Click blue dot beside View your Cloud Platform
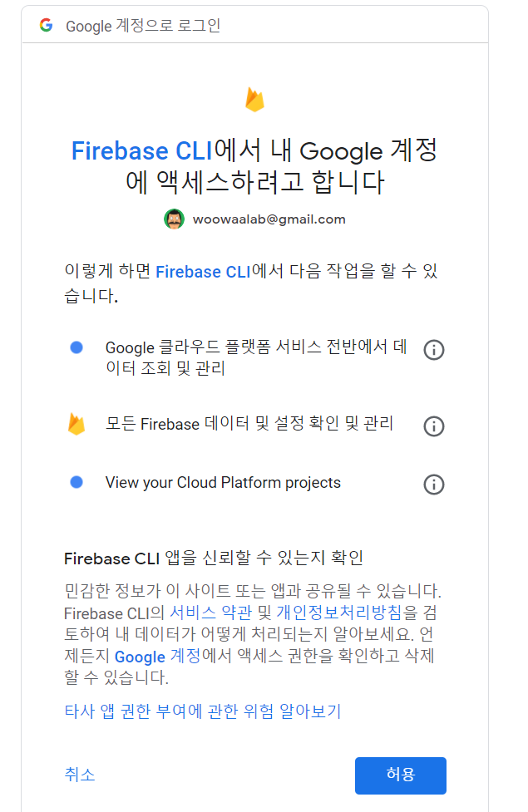528x812 pixels. [76, 482]
